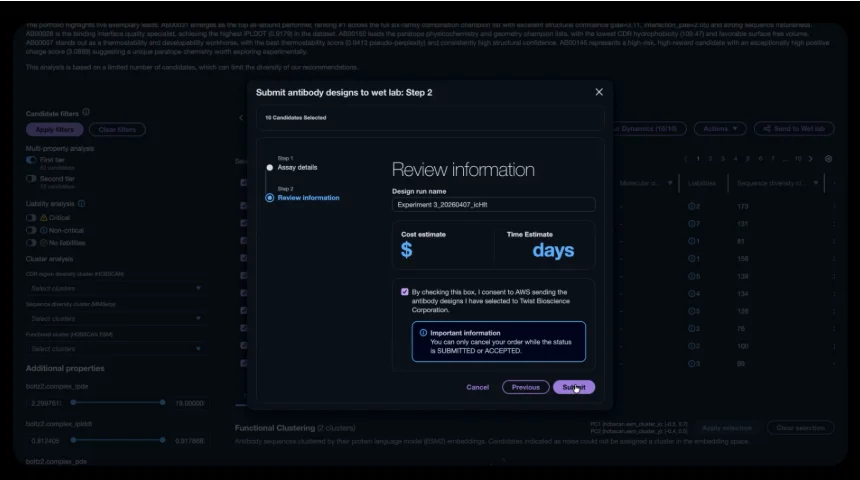The width and height of the screenshot is (860, 480).
Task: Open the Sequence diversity column filter arrow
Action: click(817, 183)
